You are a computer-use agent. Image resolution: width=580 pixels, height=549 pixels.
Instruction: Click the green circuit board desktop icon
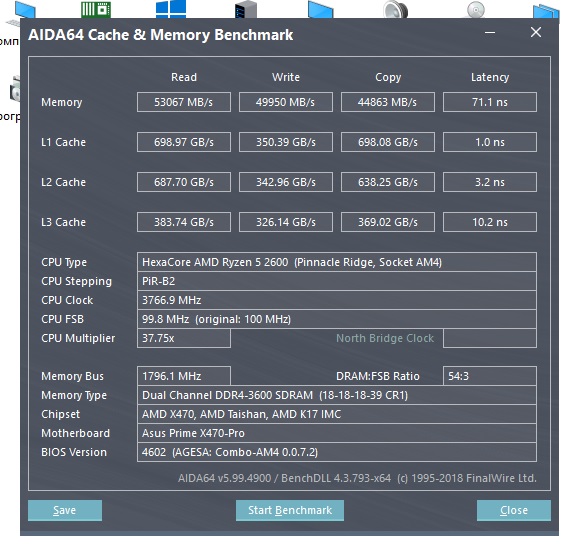click(96, 9)
